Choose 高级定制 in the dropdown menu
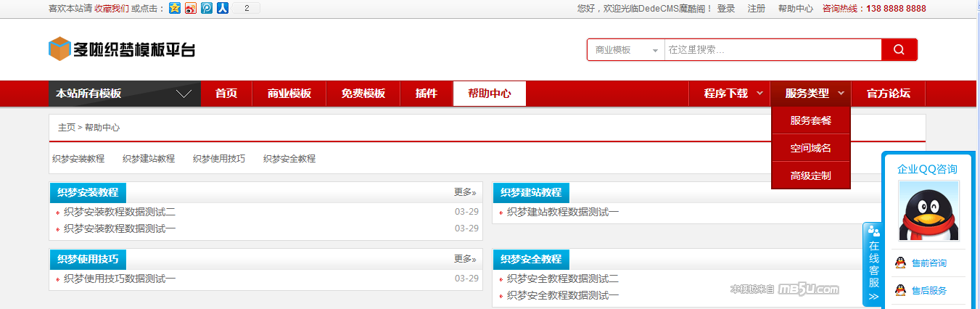Viewport: 980px width, 309px height. point(810,176)
